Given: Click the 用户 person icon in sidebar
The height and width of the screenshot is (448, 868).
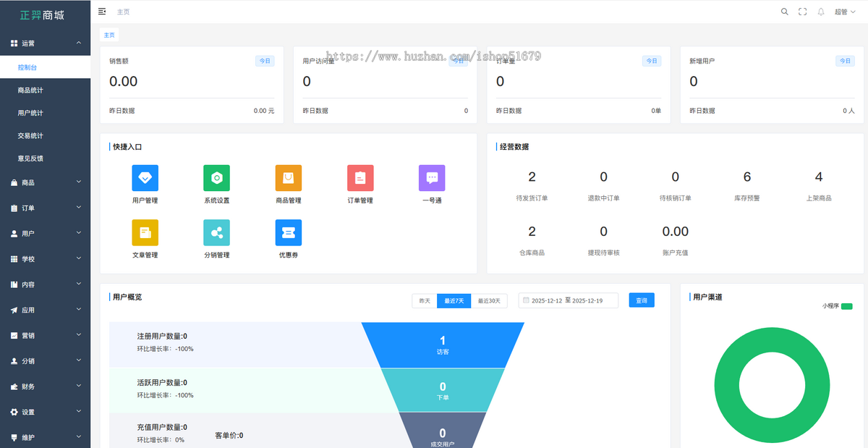Looking at the screenshot, I should [14, 234].
